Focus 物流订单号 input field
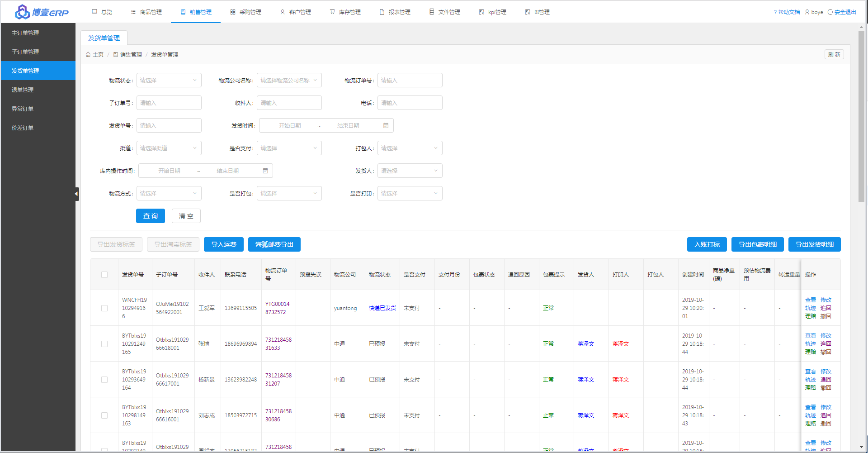 click(x=410, y=80)
